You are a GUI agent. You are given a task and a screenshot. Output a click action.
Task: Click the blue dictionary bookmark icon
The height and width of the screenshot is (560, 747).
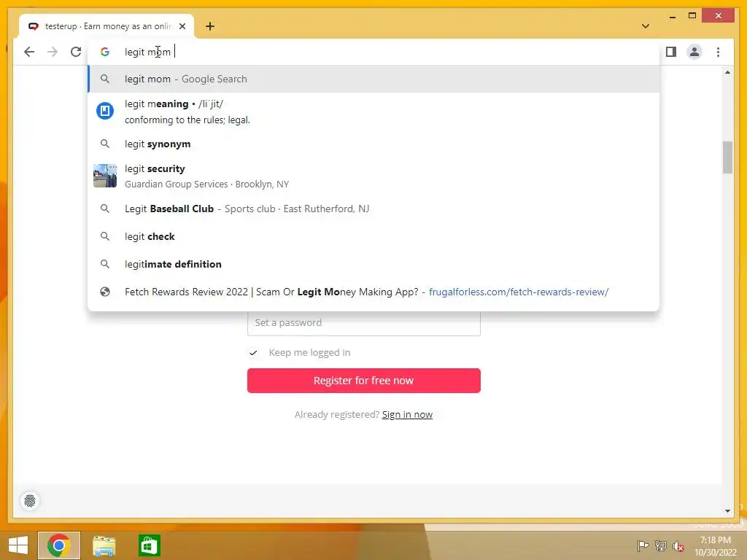click(105, 111)
